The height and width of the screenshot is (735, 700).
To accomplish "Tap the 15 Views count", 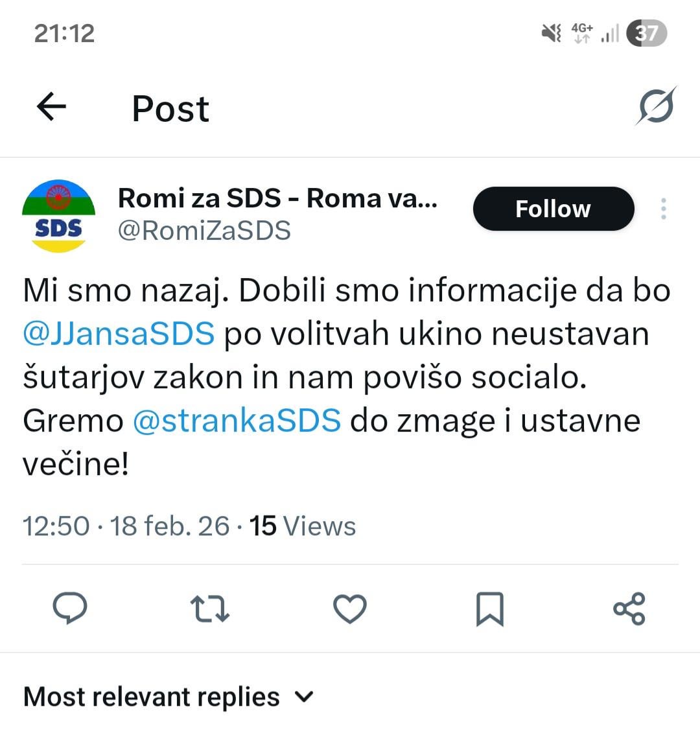I will tap(303, 526).
